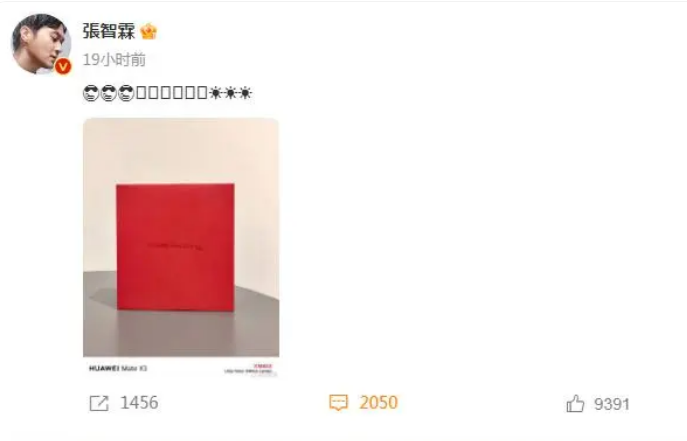Click the red watermark text on photo
The image size is (687, 441).
tap(263, 366)
